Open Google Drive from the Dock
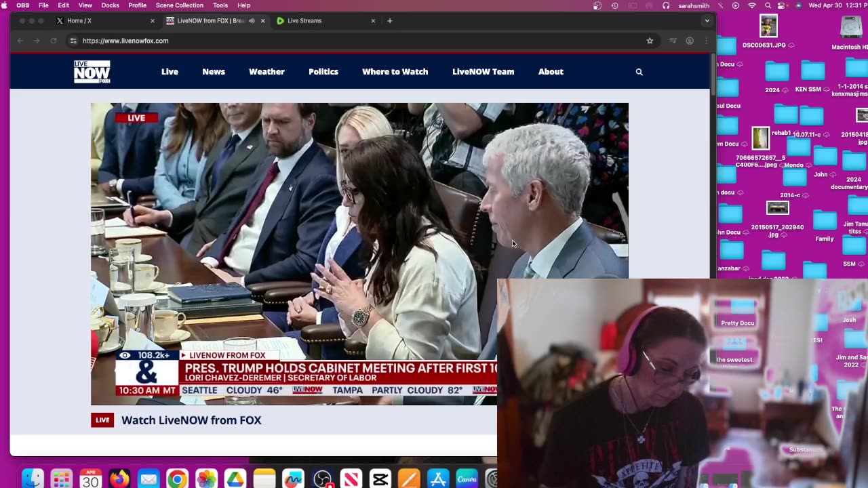The height and width of the screenshot is (488, 868). [235, 479]
